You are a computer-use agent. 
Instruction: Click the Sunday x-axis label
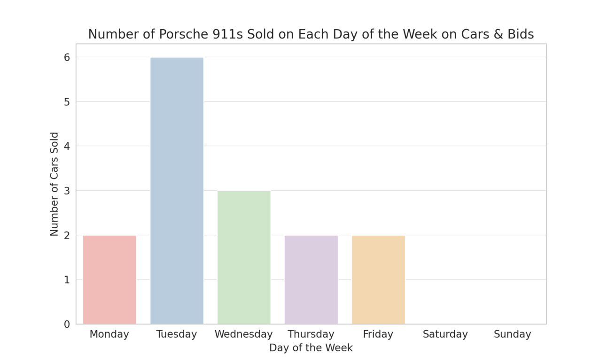click(512, 334)
